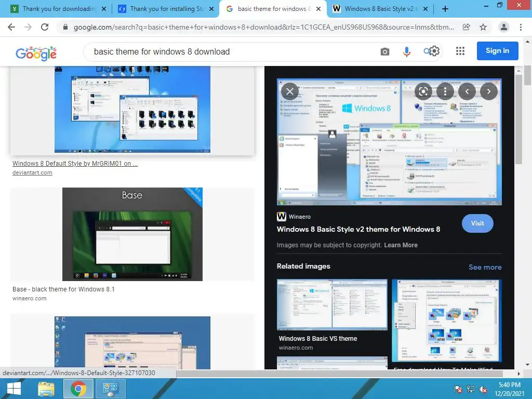Screen dimensions: 532x399
Task: Bookmark this page with the star icon
Action: 483,27
